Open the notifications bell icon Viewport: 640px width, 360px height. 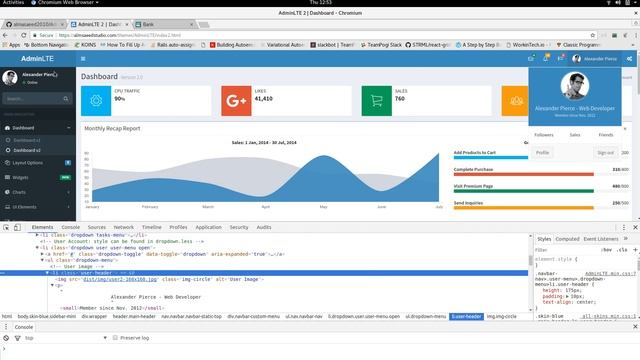[x=546, y=59]
